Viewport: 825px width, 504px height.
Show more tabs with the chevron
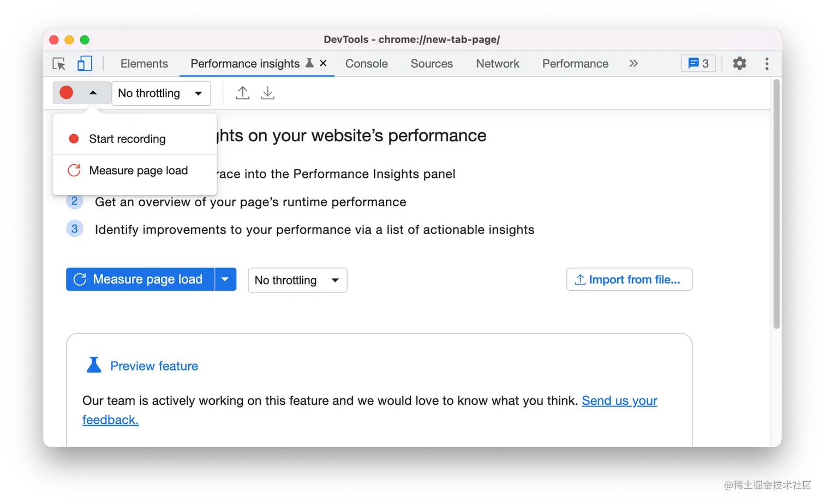tap(633, 64)
